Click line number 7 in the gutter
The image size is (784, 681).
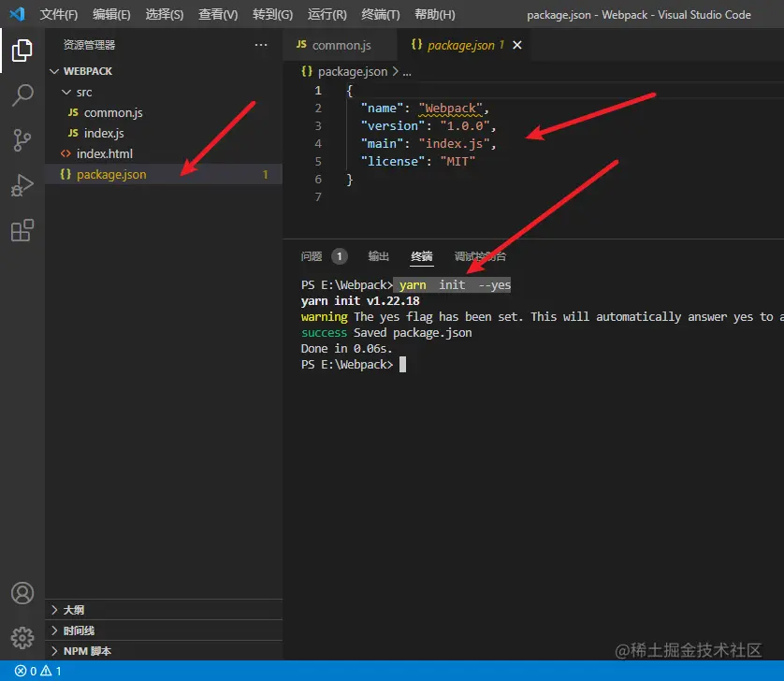[318, 197]
